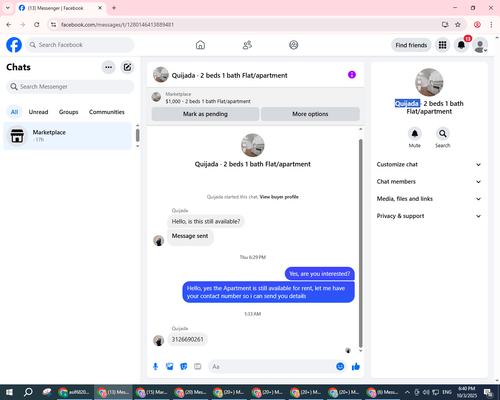
Task: Expand Privacy & support section
Action: point(429,216)
